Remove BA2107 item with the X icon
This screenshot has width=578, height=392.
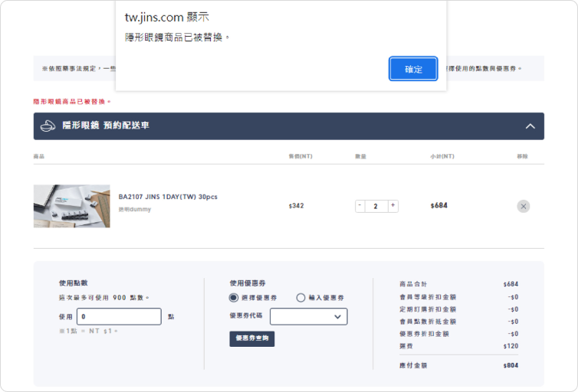tap(523, 206)
